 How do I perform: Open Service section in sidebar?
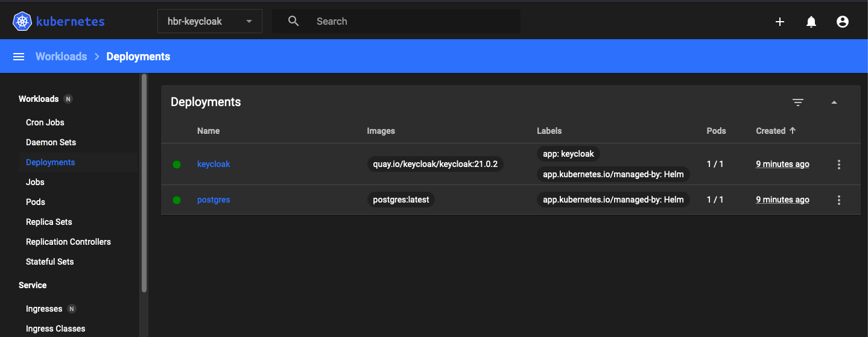pos(33,285)
